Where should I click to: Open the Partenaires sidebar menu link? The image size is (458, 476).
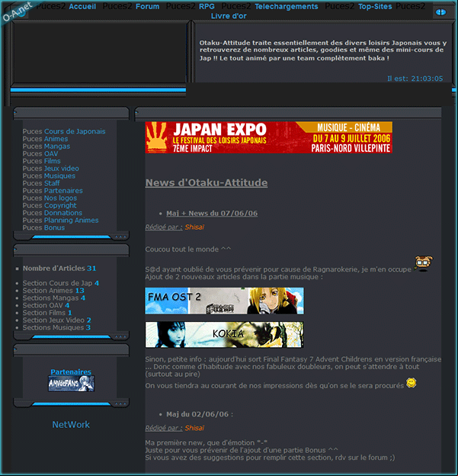[x=63, y=191]
